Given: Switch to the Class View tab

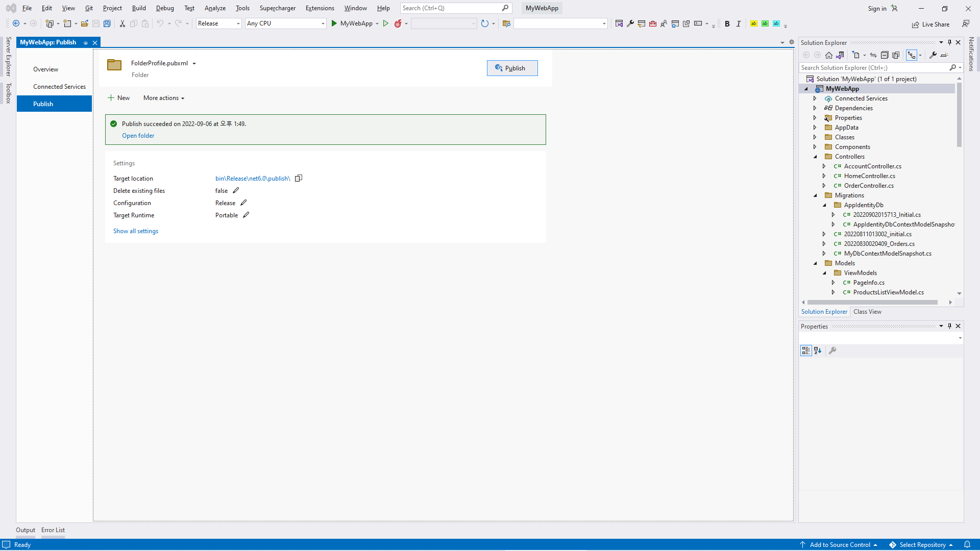Looking at the screenshot, I should tap(867, 312).
